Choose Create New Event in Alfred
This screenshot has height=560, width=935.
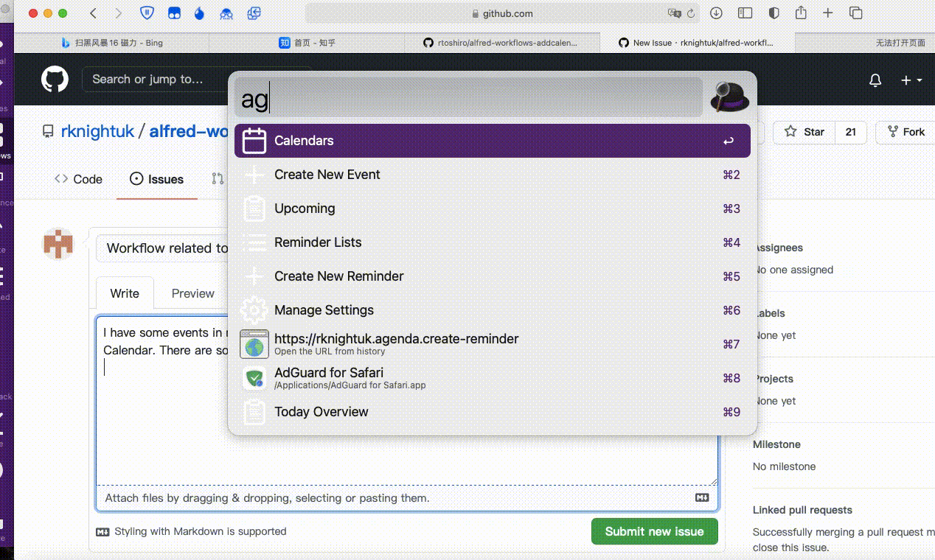coord(493,175)
